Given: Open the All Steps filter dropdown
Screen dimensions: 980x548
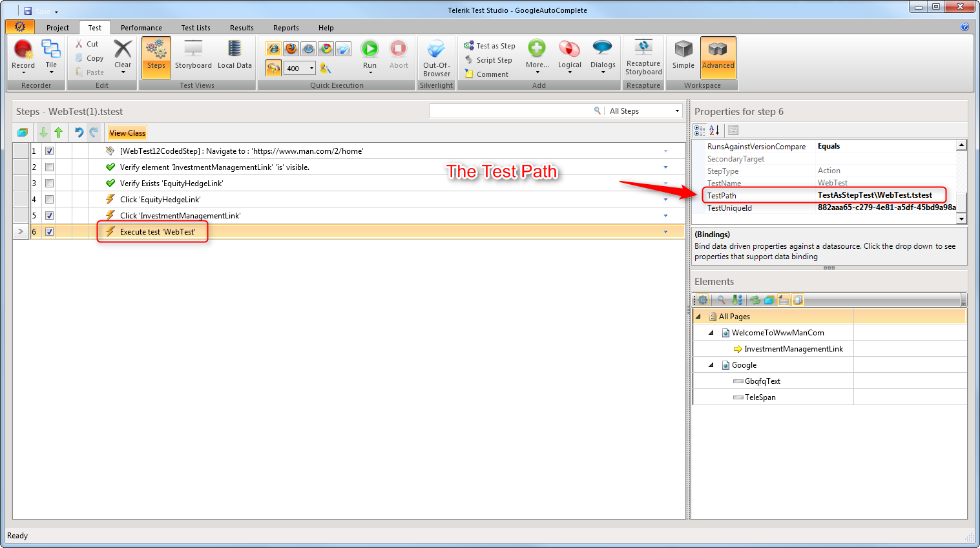Looking at the screenshot, I should [677, 111].
